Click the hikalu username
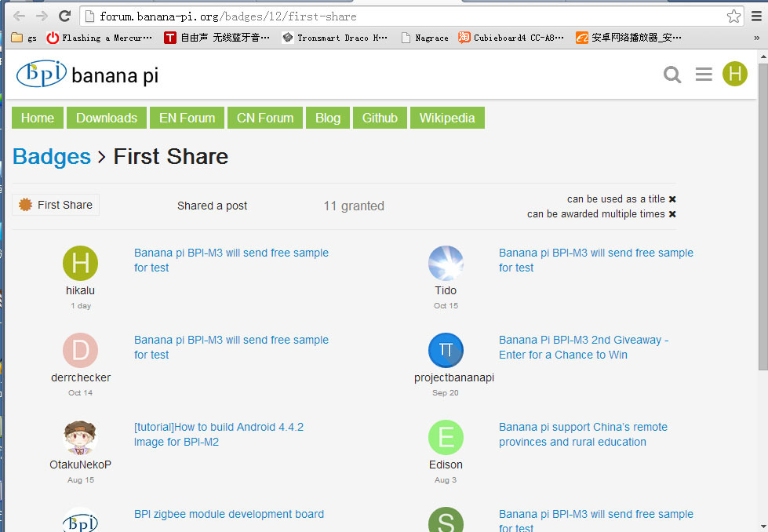 80,290
